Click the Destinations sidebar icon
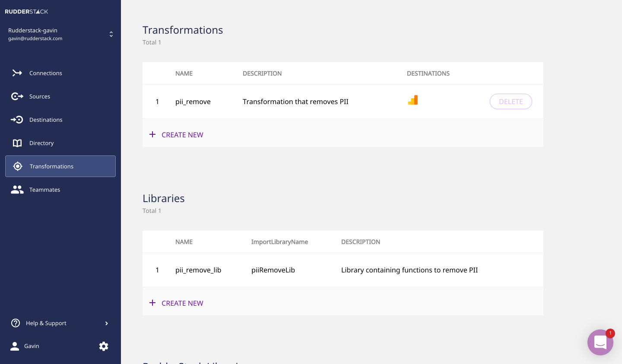622x364 pixels. click(17, 120)
